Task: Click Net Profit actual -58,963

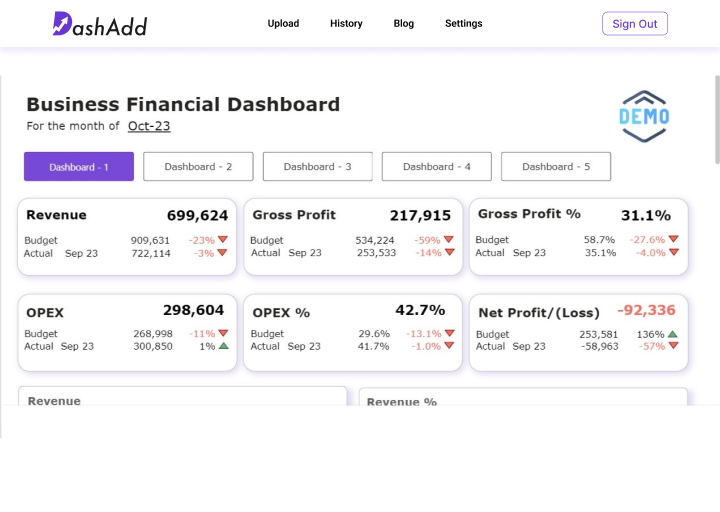Action: click(600, 346)
